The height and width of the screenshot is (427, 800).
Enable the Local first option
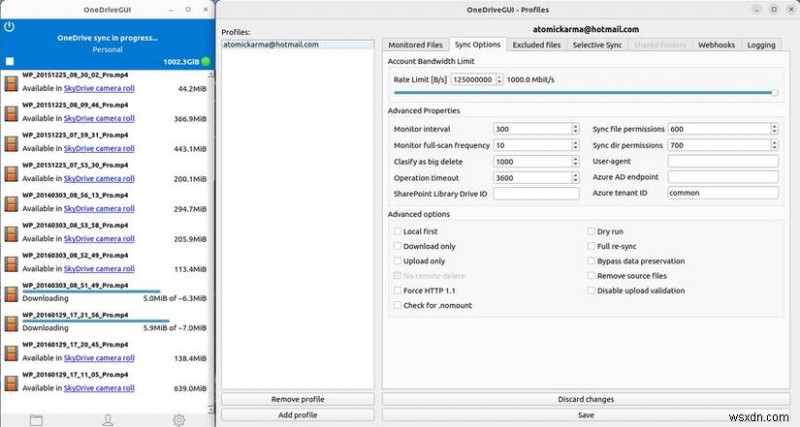point(397,231)
